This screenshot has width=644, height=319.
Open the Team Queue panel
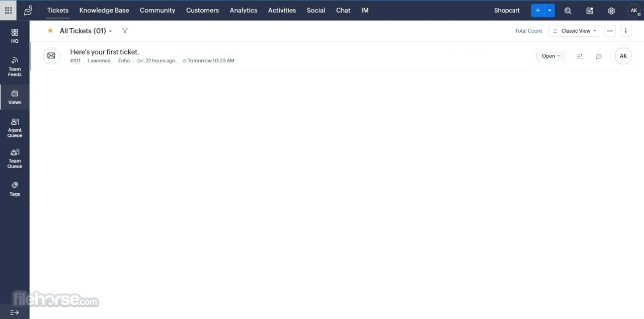coord(15,158)
